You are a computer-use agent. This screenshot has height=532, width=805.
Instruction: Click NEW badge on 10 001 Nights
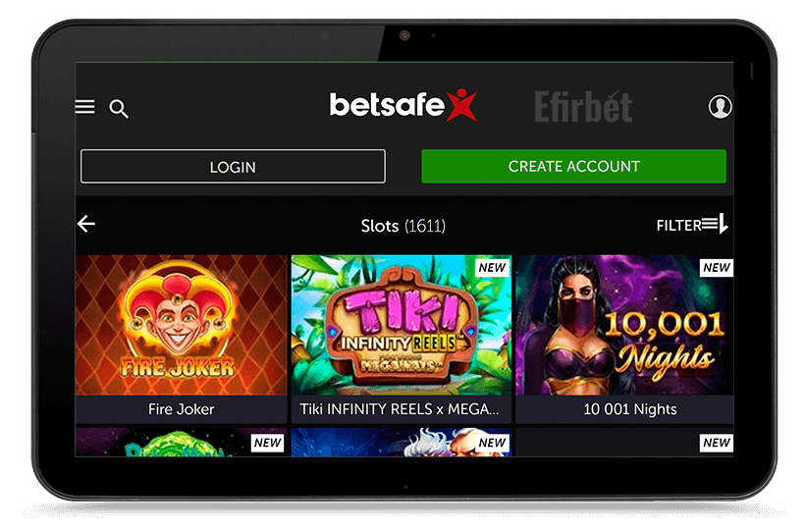(x=717, y=268)
